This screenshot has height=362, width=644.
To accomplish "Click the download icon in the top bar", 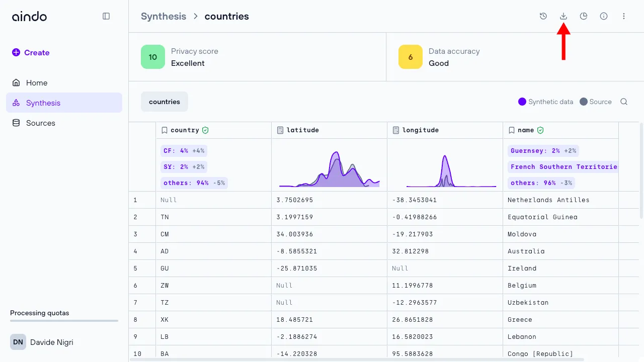I will click(563, 16).
